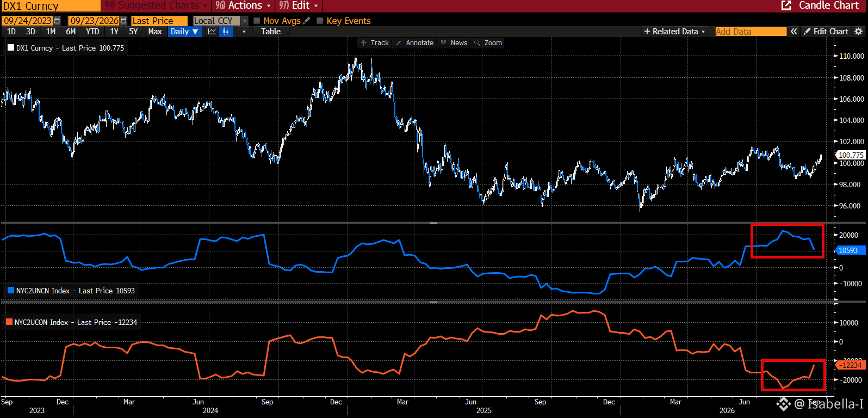The image size is (868, 418).
Task: Open chart settings gear icon
Action: 859,32
